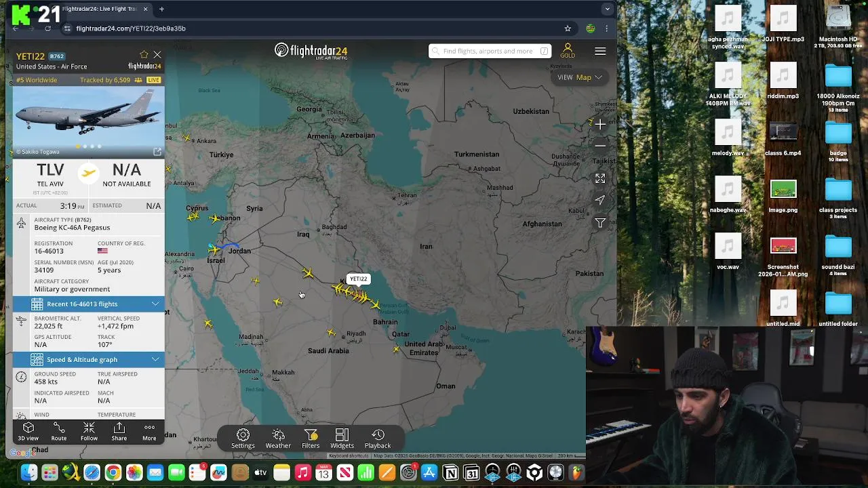Viewport: 868px width, 488px height.
Task: Select class 6.mp4 desktop file
Action: (783, 138)
